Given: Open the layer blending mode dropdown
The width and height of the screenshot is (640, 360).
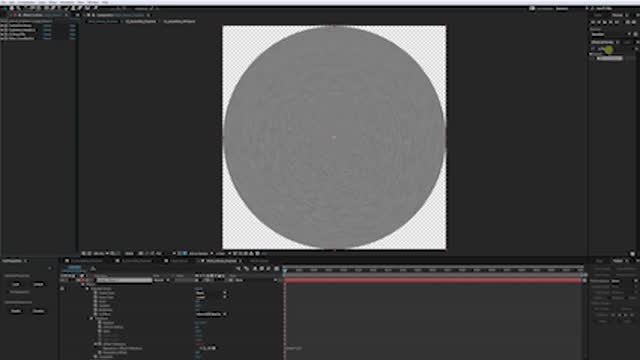Looking at the screenshot, I should pyautogui.click(x=162, y=280).
